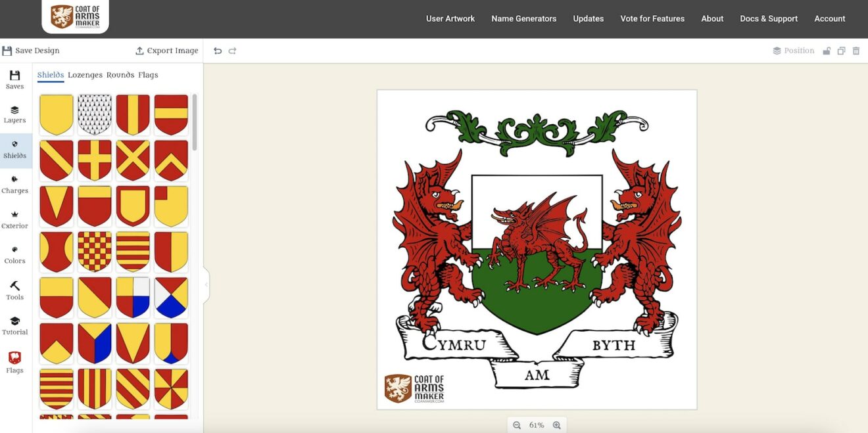The width and height of the screenshot is (868, 433).
Task: Click Export Image
Action: 166,50
